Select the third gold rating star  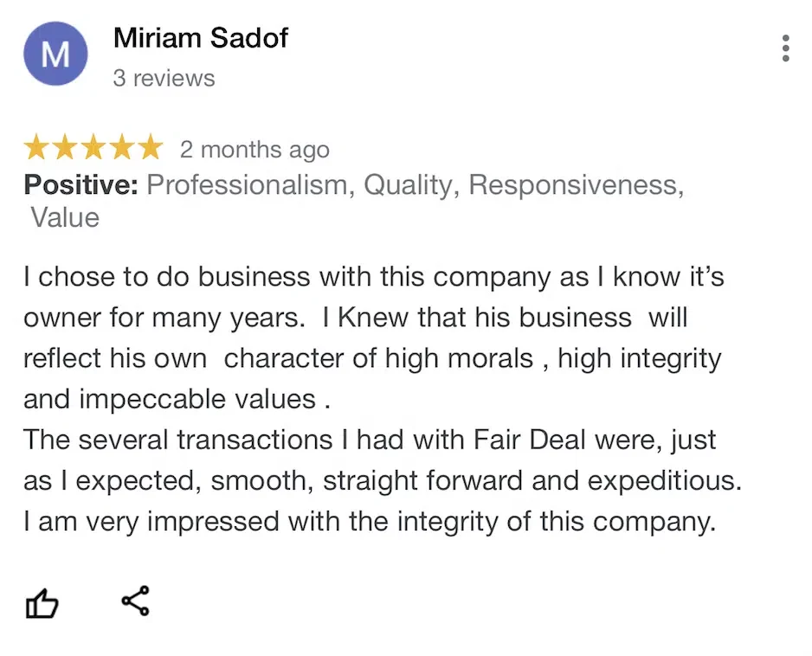click(x=93, y=148)
